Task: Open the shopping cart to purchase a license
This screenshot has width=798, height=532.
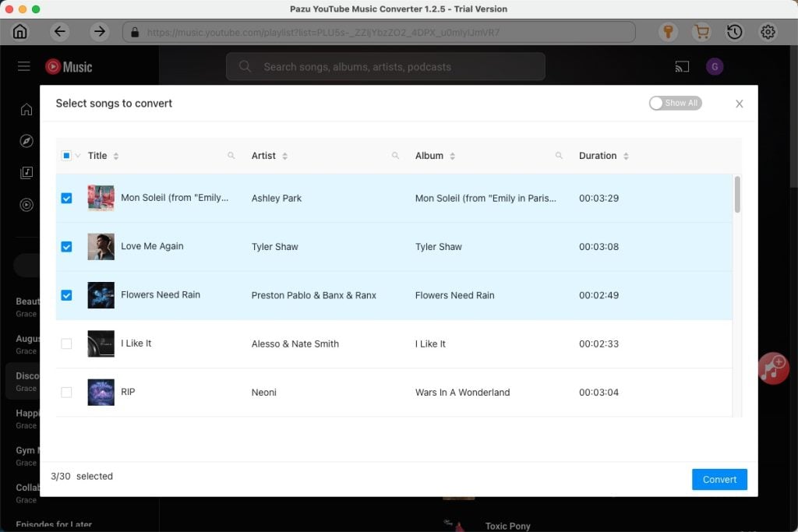Action: tap(702, 31)
